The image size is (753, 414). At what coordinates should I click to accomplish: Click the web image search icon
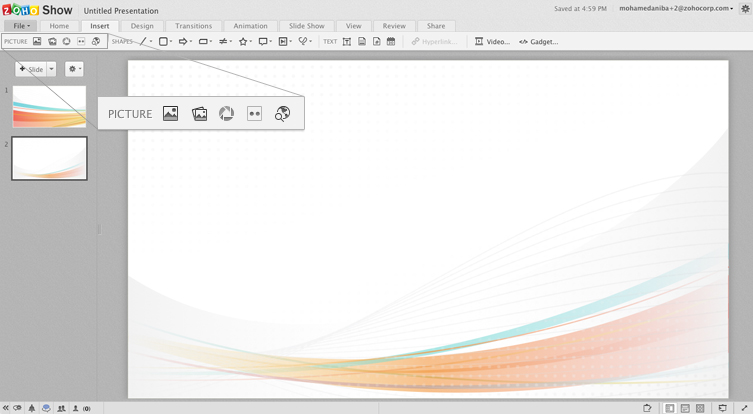click(x=96, y=42)
